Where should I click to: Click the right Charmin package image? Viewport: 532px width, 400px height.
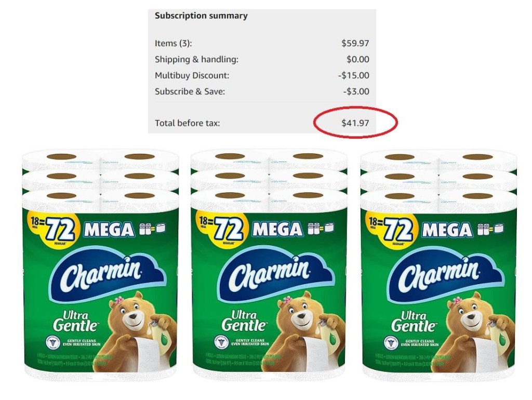(438, 264)
